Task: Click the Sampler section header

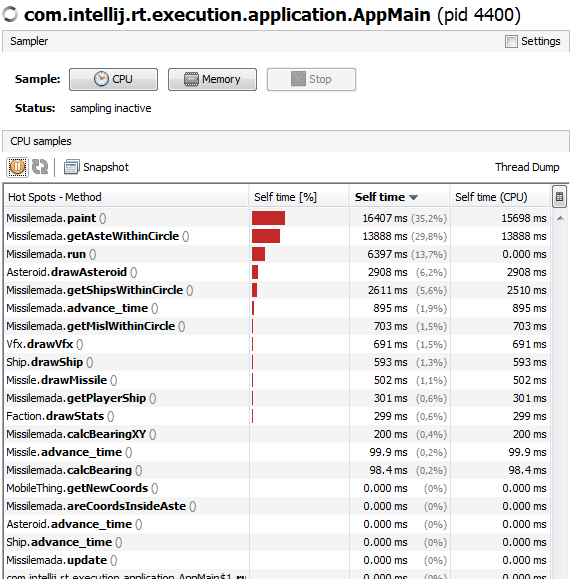Action: pos(286,41)
